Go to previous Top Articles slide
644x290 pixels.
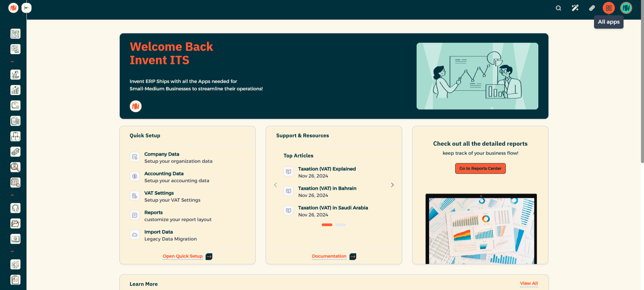coord(275,185)
